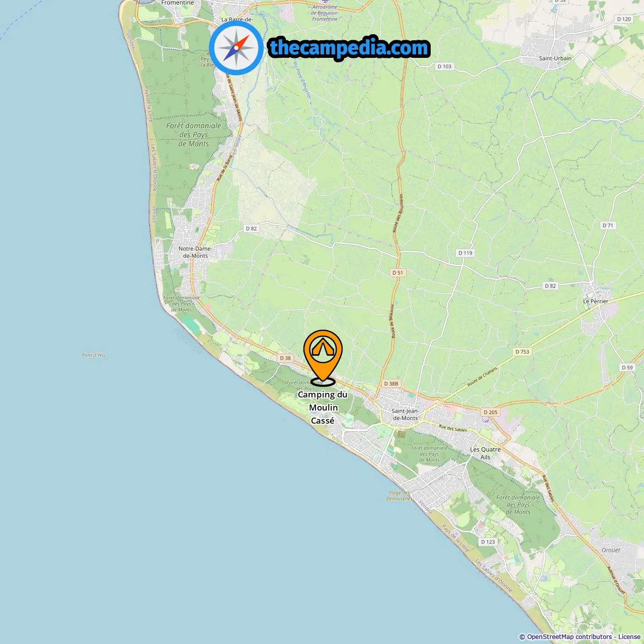Click the orange campsite tent marker

point(323,357)
